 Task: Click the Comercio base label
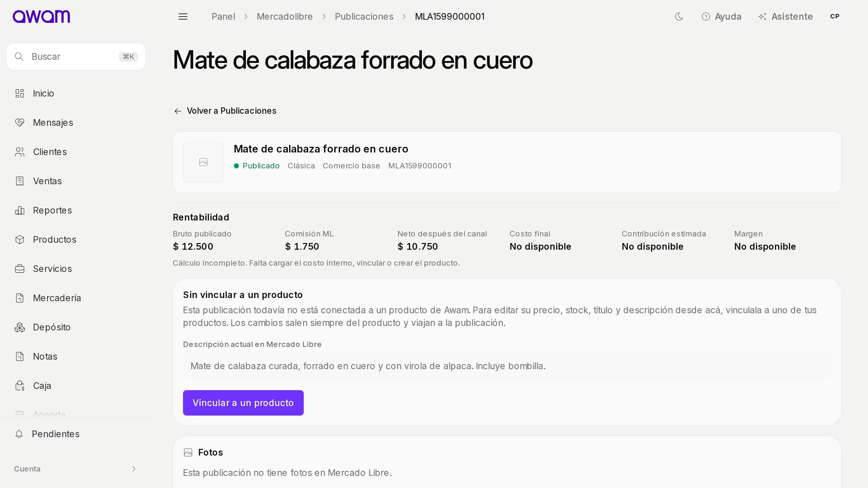[351, 166]
